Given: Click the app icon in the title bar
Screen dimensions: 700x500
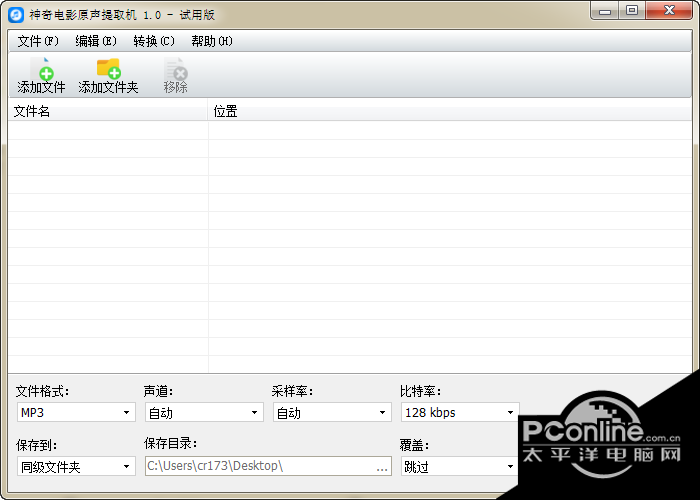Looking at the screenshot, I should 16,15.
